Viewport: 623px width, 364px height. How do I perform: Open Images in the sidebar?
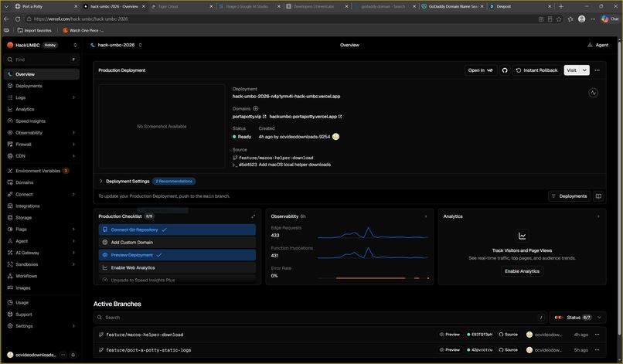pyautogui.click(x=42, y=287)
